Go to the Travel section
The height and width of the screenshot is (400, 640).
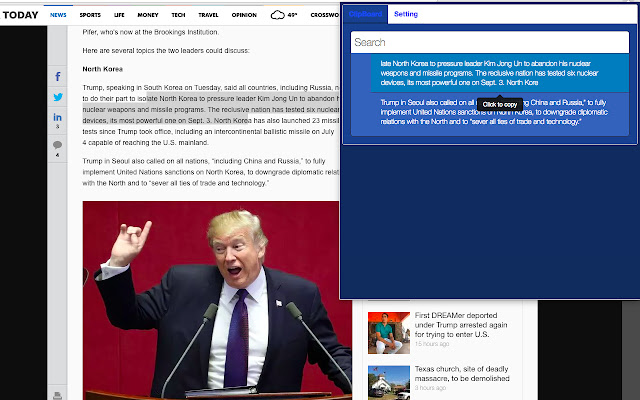[x=208, y=15]
